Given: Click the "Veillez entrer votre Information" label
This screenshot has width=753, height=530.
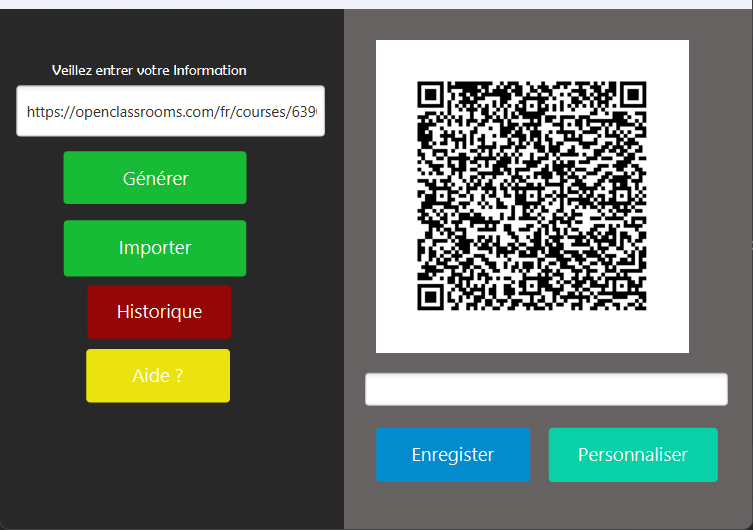Looking at the screenshot, I should (x=149, y=70).
